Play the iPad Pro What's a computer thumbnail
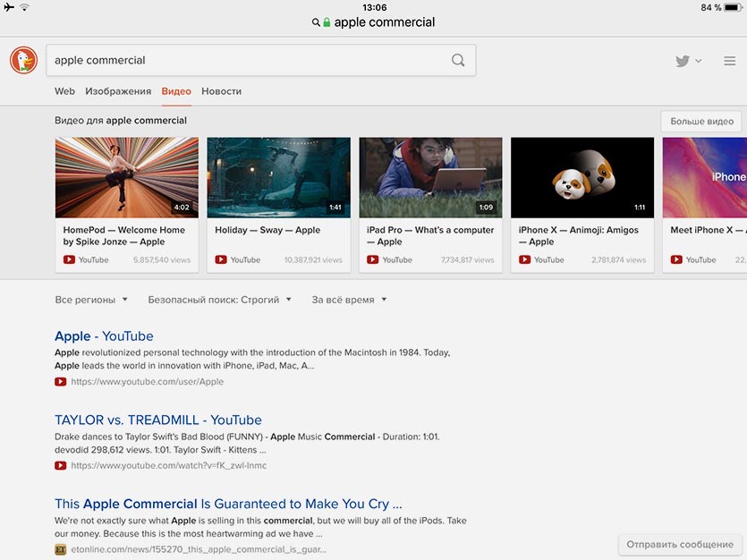747x560 pixels. pos(430,178)
